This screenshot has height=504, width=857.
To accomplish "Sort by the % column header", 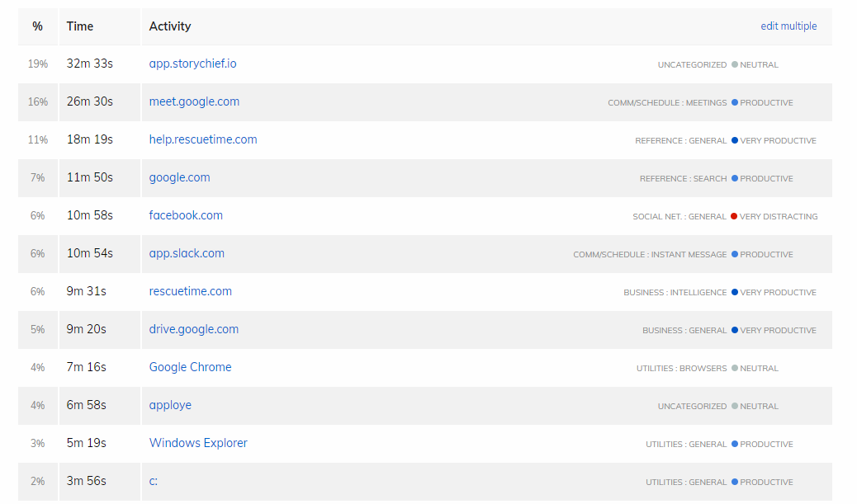I will [x=37, y=26].
